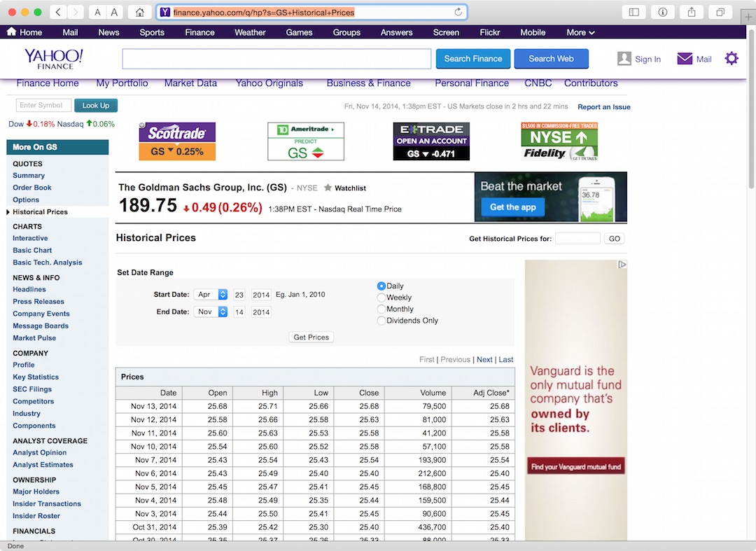Open News in the Yahoo top bar
Viewport: 756px width, 551px height.
108,32
